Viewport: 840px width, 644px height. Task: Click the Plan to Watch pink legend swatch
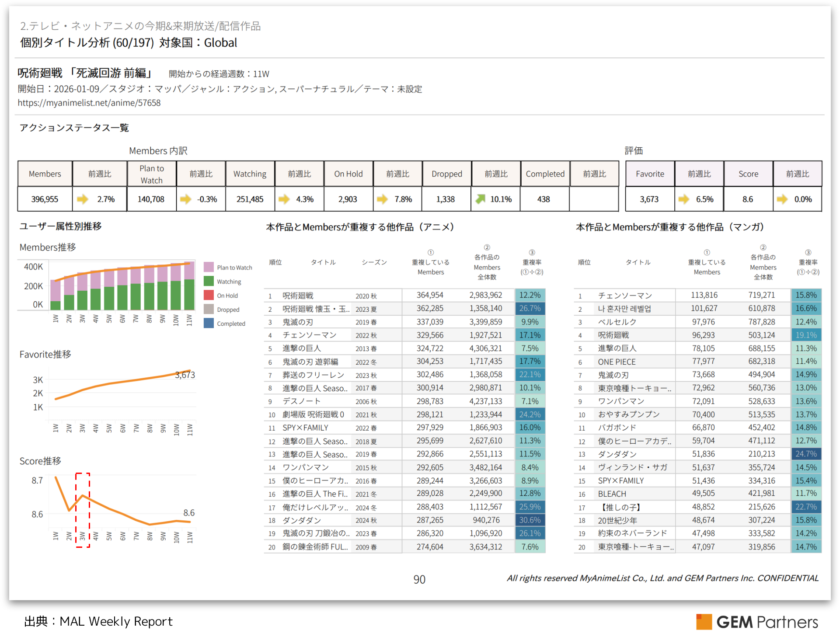tap(209, 267)
